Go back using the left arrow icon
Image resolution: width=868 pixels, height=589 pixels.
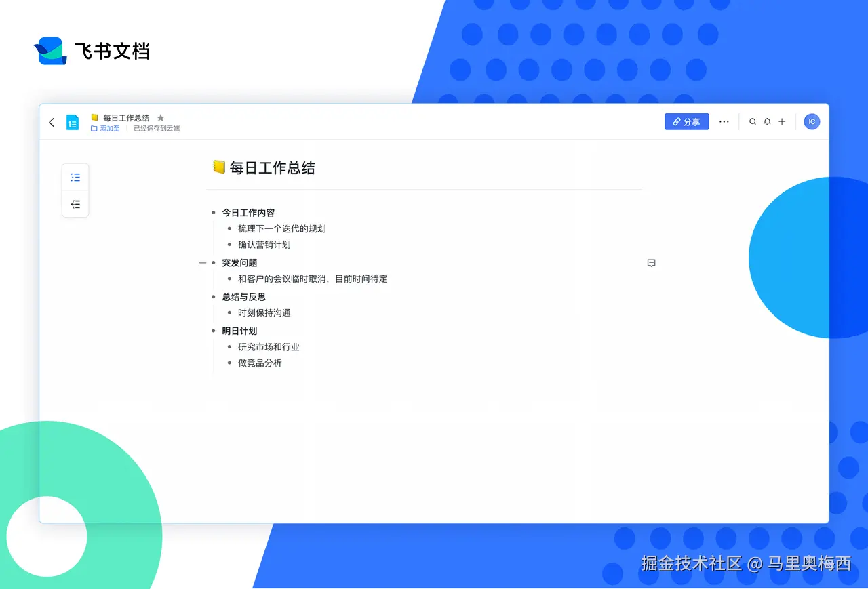52,122
